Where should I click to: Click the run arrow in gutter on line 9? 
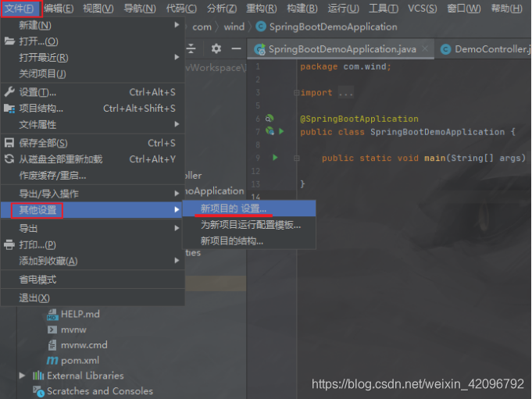click(x=275, y=158)
